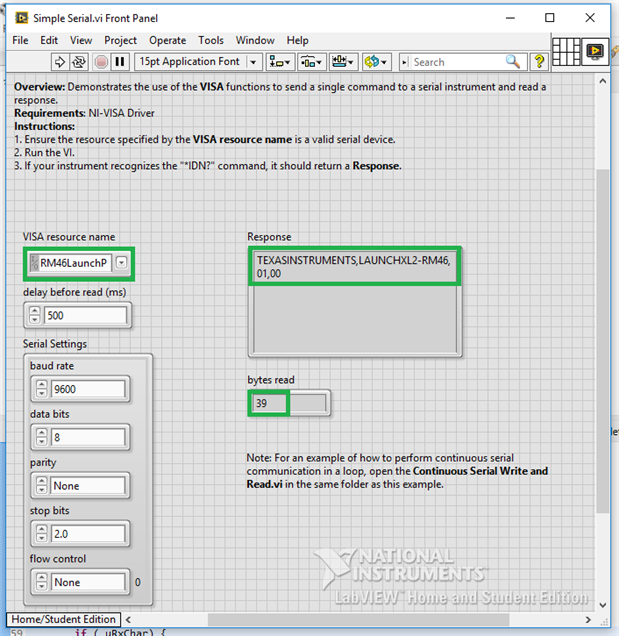This screenshot has height=636, width=619.
Task: Open the Edit menu
Action: pyautogui.click(x=49, y=41)
